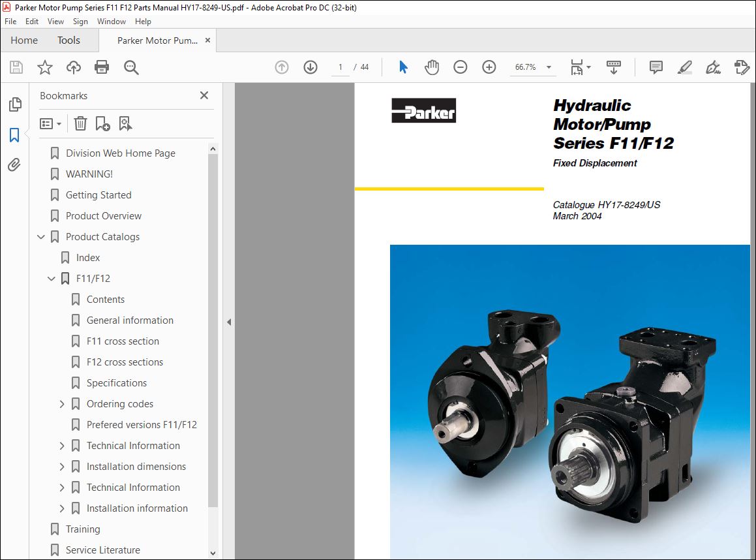Screen dimensions: 756x560
Task: Open the View menu
Action: [55, 22]
